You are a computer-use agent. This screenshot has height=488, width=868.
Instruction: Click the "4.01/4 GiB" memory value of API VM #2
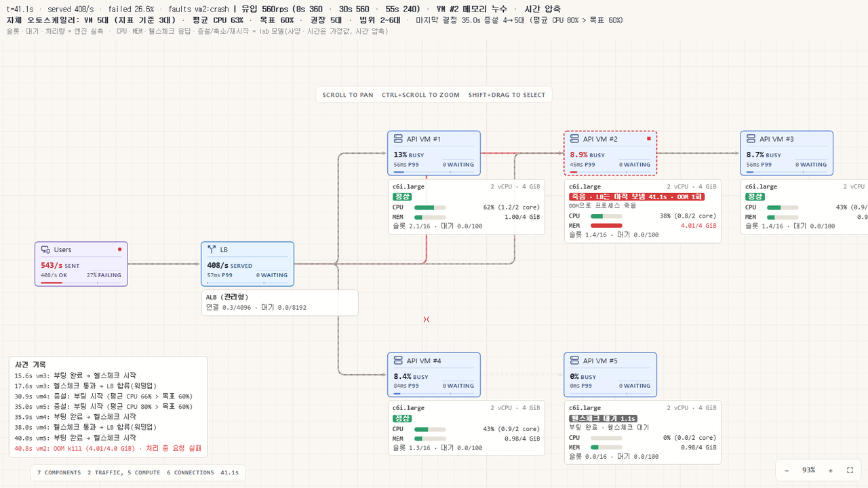click(698, 226)
